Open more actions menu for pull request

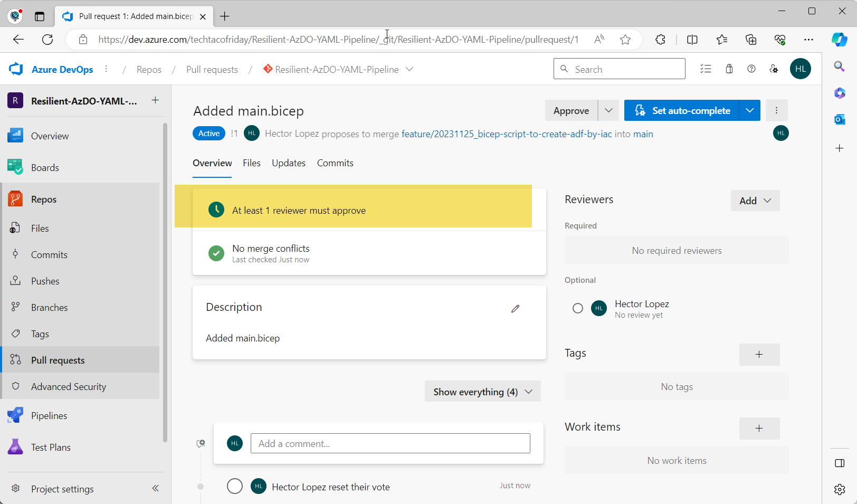(x=776, y=110)
